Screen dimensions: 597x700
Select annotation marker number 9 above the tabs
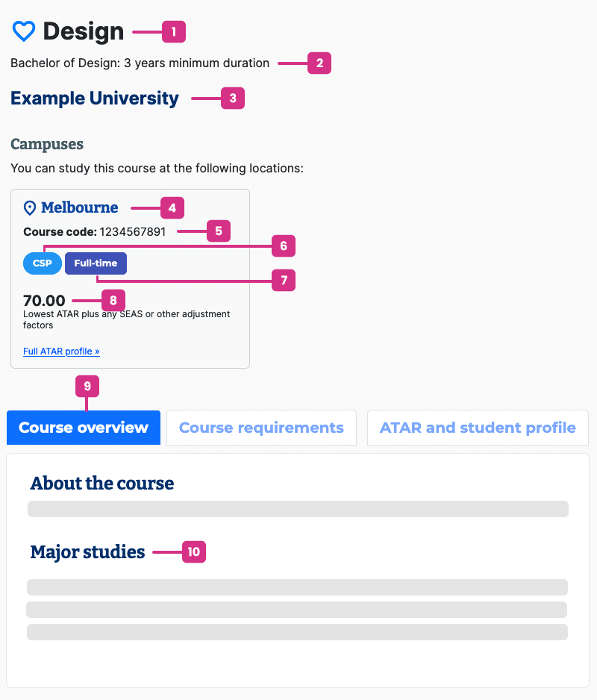87,387
